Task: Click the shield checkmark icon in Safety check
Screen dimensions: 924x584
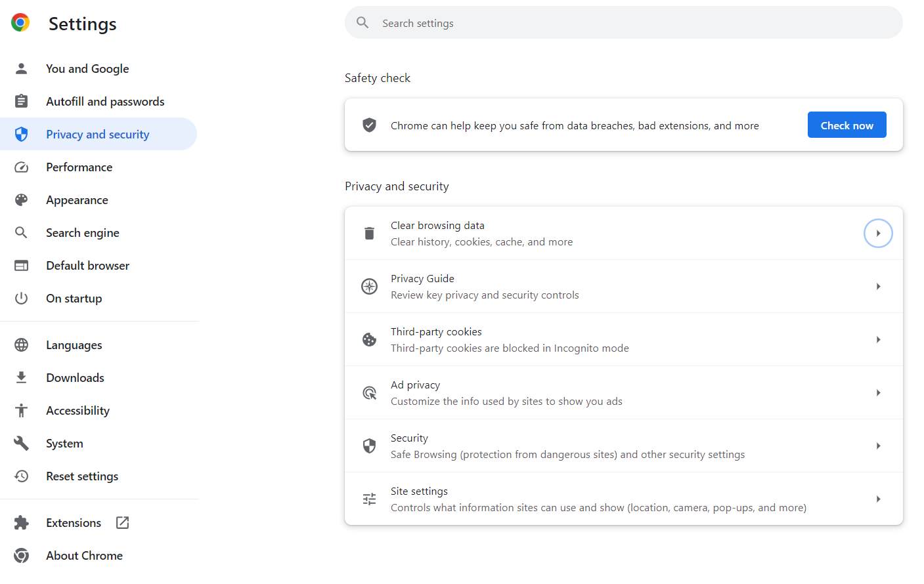Action: pyautogui.click(x=370, y=125)
